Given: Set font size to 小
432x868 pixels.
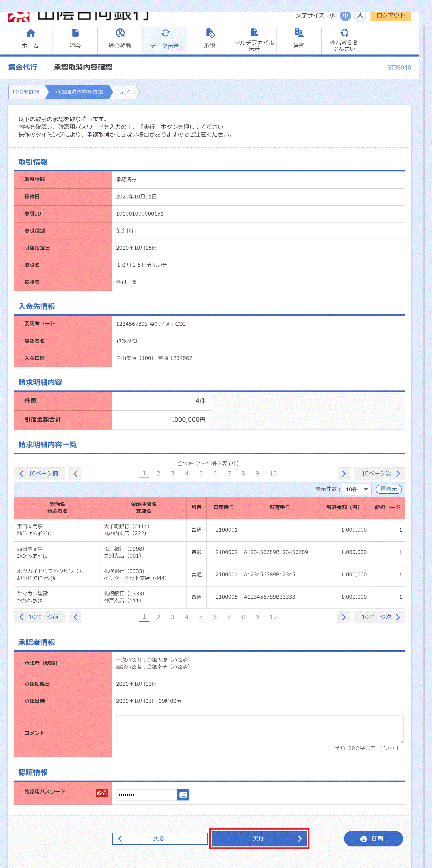Looking at the screenshot, I should (x=332, y=15).
